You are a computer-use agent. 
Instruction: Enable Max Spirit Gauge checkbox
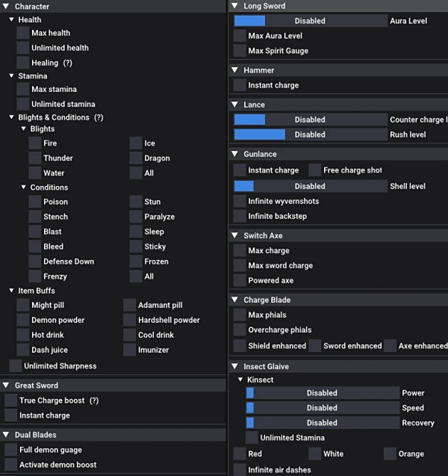coord(240,50)
